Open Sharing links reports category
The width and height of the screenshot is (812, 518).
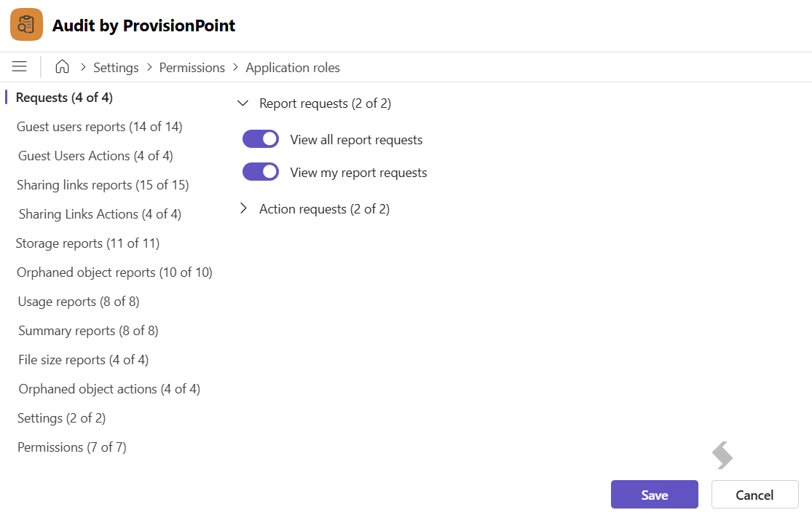[103, 185]
